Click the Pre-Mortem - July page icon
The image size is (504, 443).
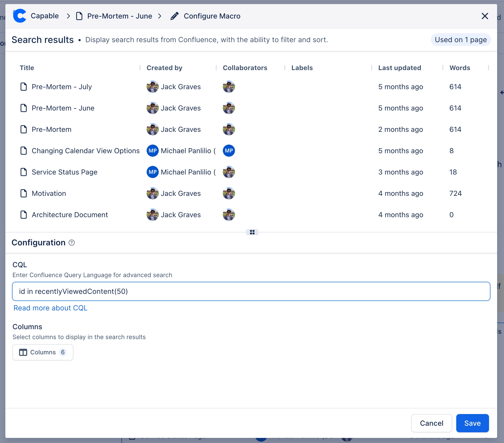click(24, 87)
